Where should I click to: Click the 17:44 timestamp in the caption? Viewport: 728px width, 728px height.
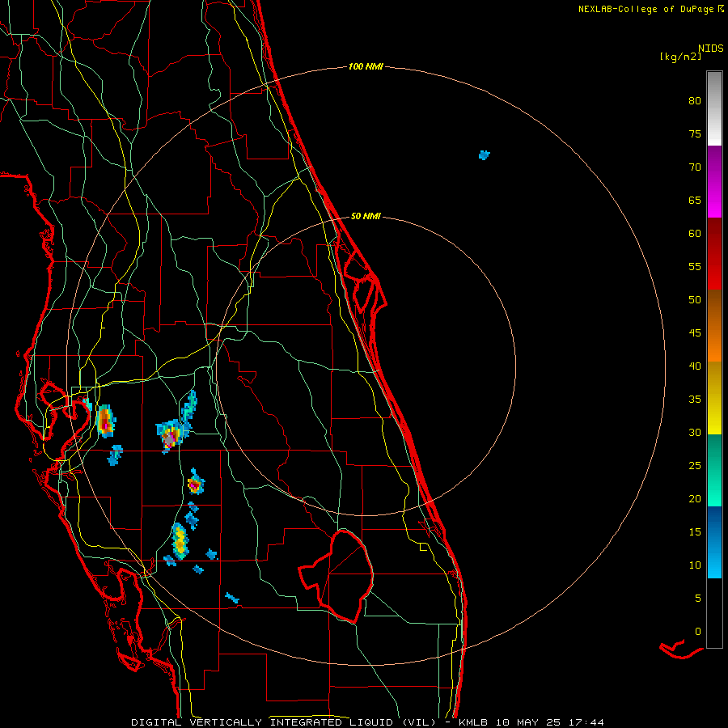point(587,722)
